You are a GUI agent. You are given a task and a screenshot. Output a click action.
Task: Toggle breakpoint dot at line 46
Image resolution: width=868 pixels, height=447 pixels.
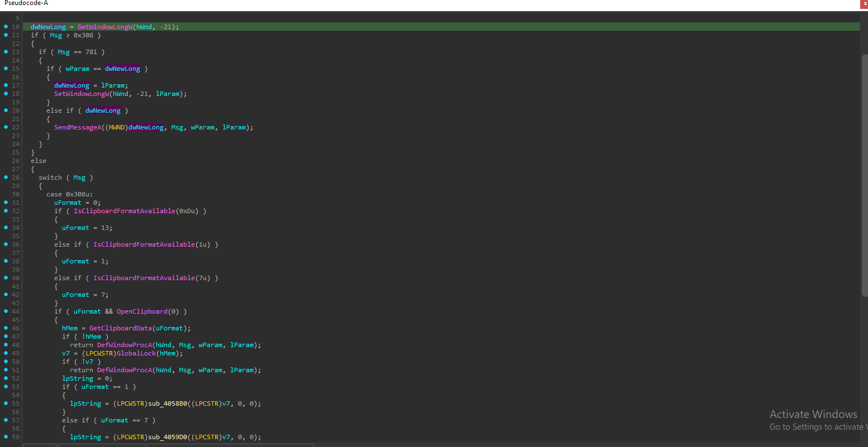click(6, 328)
